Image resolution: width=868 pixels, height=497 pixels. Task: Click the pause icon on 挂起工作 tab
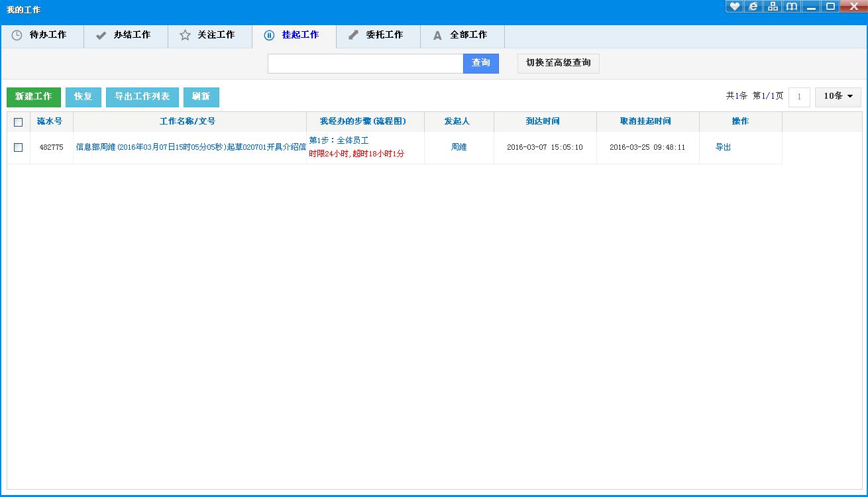point(269,35)
